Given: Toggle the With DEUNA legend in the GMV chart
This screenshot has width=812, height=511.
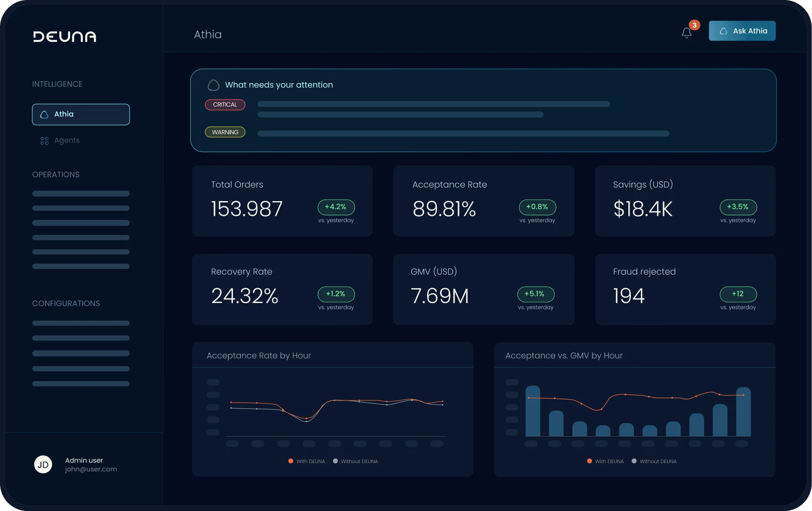Looking at the screenshot, I should pos(605,461).
